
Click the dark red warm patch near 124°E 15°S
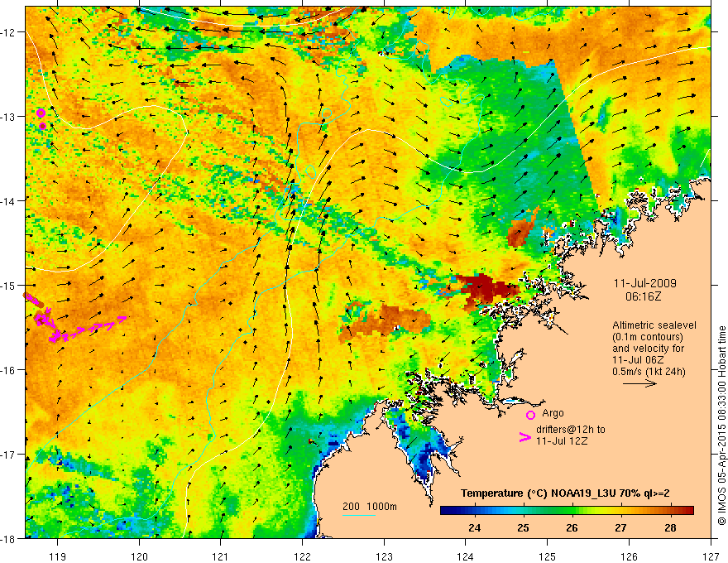click(486, 290)
